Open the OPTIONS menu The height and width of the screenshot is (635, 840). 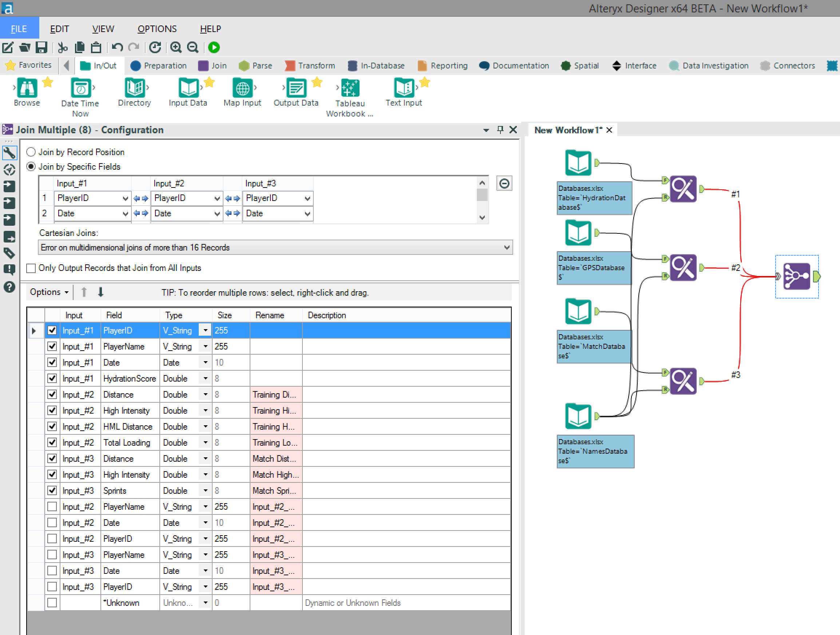157,29
